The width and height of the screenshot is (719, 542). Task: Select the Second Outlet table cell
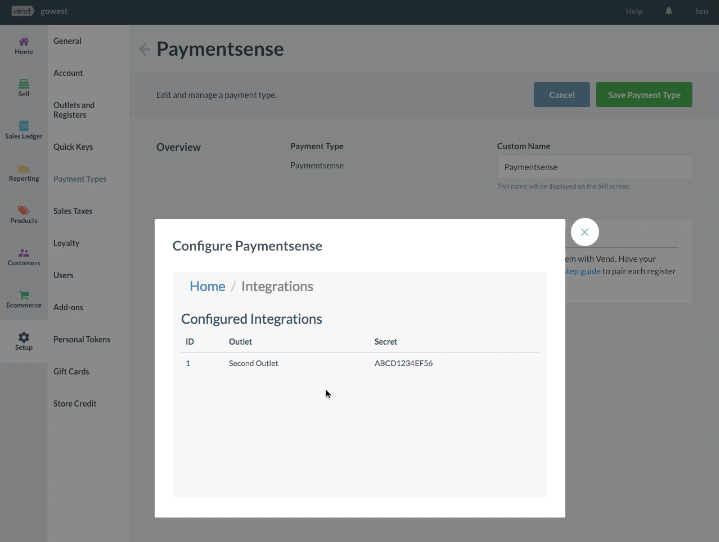254,363
